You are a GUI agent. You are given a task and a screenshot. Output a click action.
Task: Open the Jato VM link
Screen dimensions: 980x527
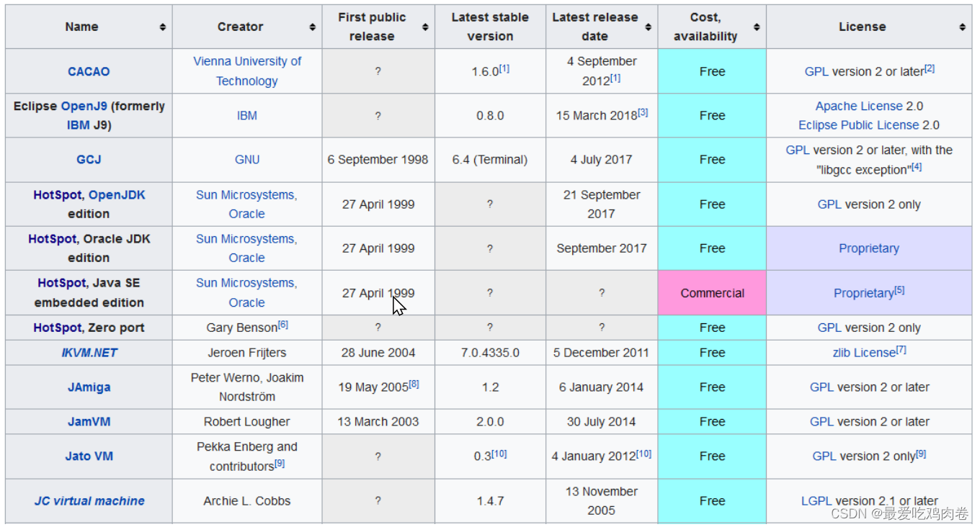click(89, 456)
